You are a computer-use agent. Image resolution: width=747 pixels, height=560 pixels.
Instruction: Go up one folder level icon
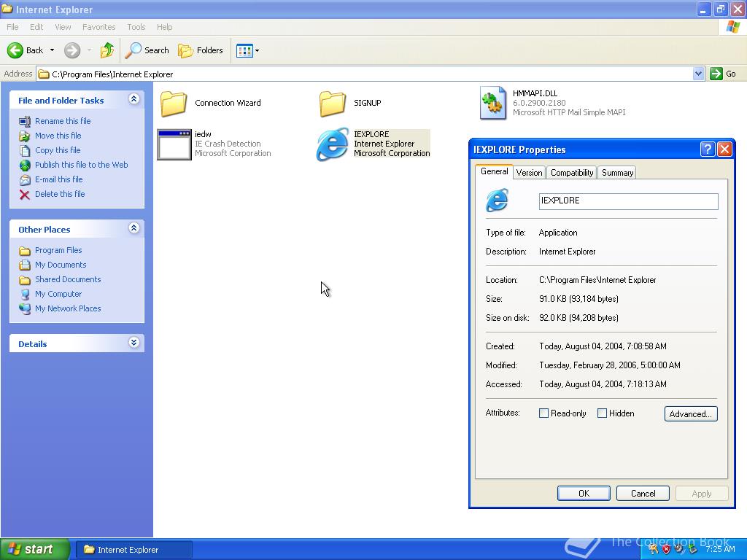[x=107, y=50]
